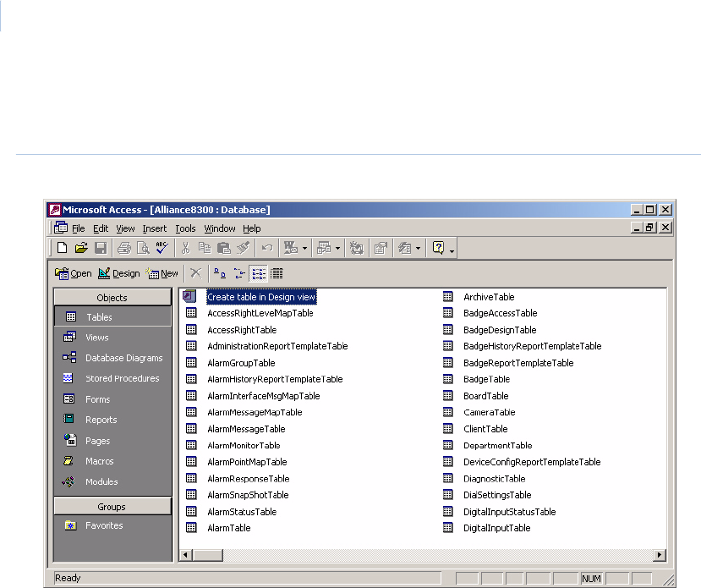
Task: Click the Cut scissors icon
Action: click(x=185, y=248)
